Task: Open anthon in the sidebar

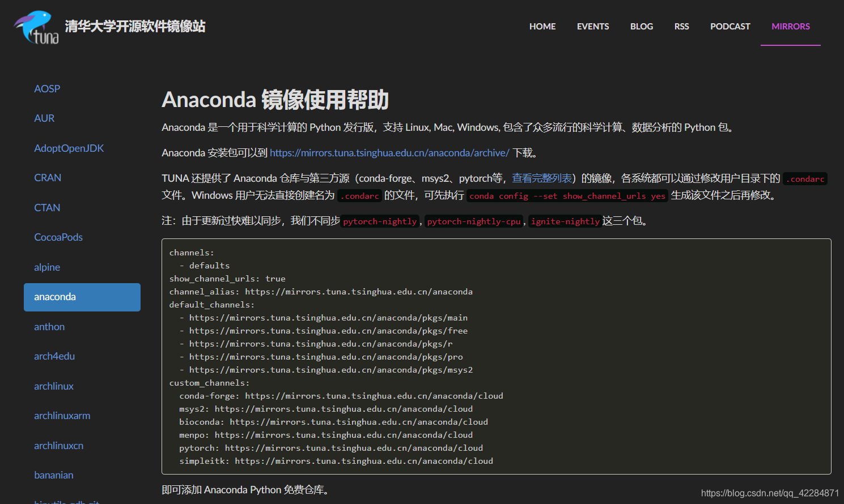Action: coord(49,327)
